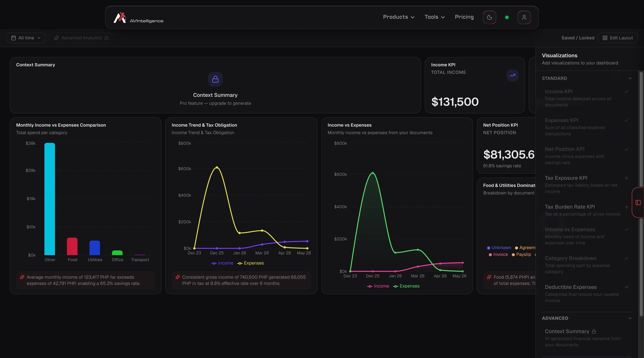Select Tax Burden Rate KPI visualization entry

pos(587,210)
